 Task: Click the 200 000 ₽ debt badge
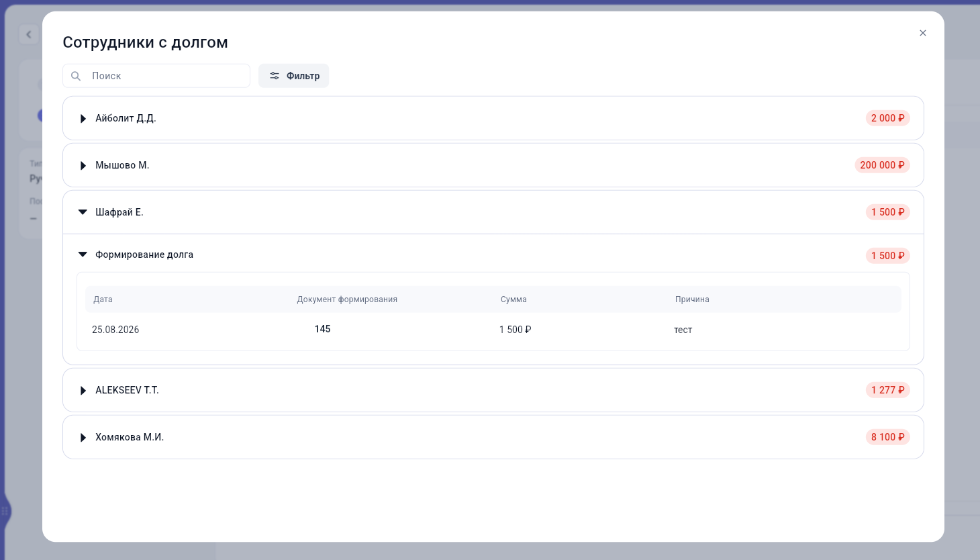point(882,165)
